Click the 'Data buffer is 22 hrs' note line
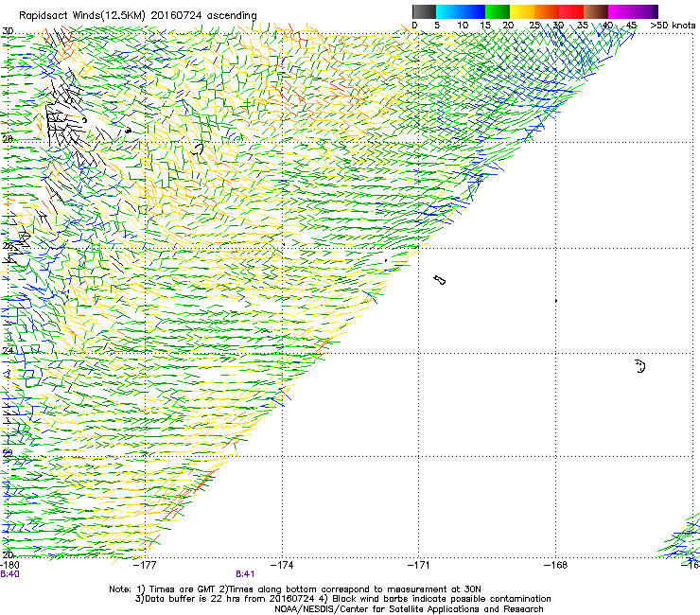This screenshot has width=700, height=615. coord(342,599)
